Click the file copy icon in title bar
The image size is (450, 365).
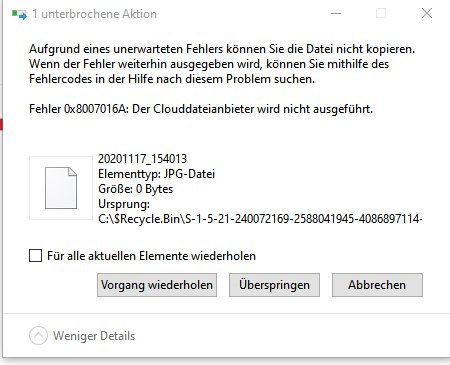point(19,15)
